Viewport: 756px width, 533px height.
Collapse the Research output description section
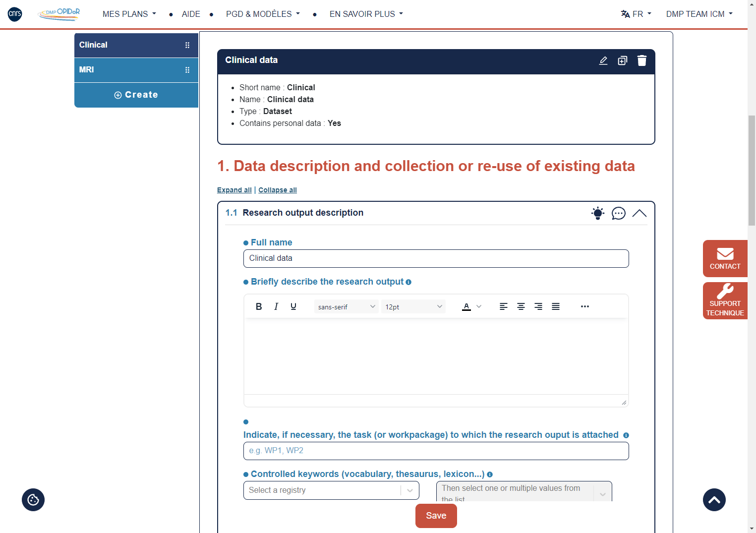(640, 213)
